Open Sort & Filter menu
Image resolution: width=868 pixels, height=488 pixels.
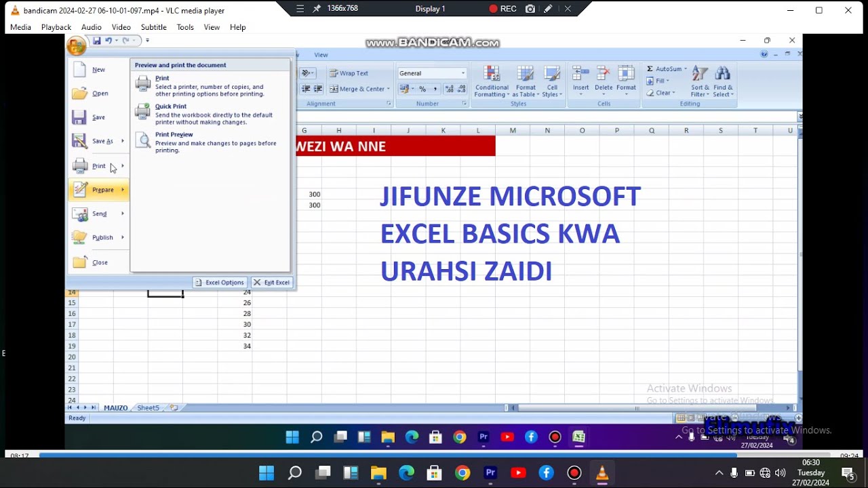click(x=700, y=82)
